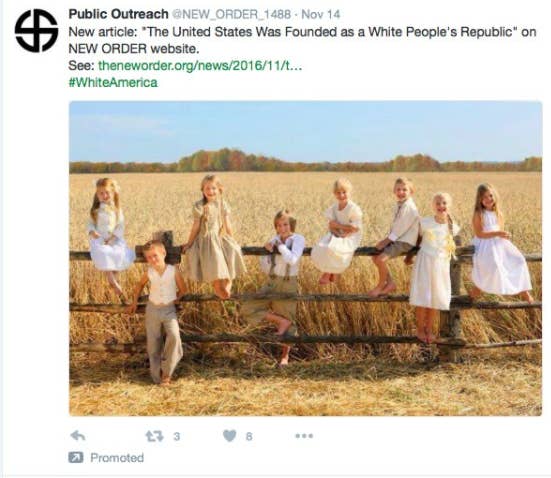View like count of 8
Image resolution: width=551 pixels, height=478 pixels.
[249, 437]
